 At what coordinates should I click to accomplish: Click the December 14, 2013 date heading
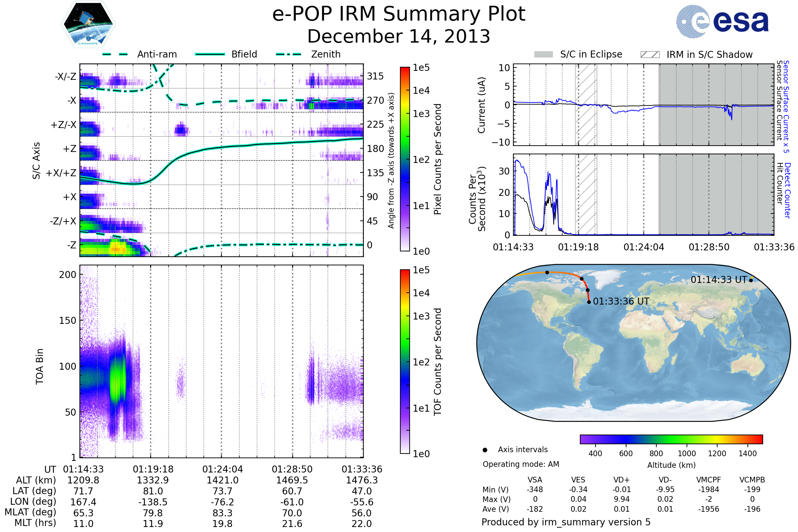(399, 36)
